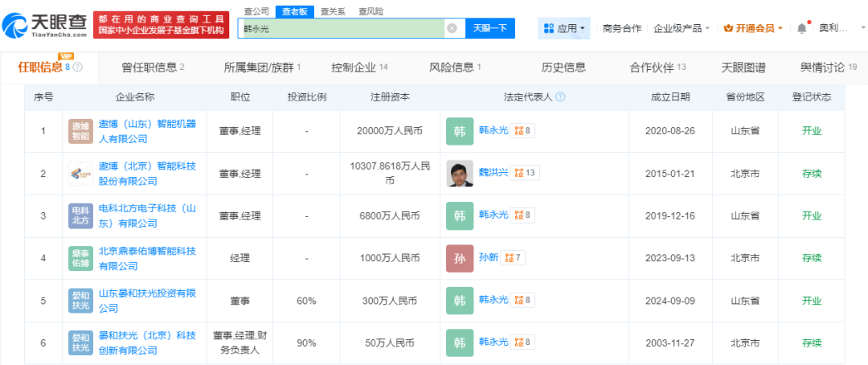Expand the 企业级产品 dropdown
868x365 pixels.
pyautogui.click(x=681, y=28)
